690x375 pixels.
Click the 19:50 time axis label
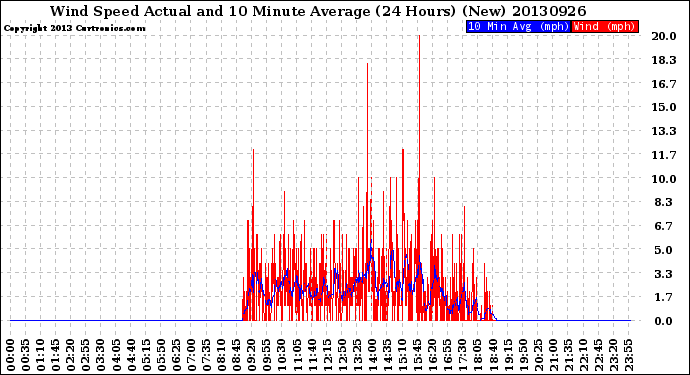(x=523, y=355)
